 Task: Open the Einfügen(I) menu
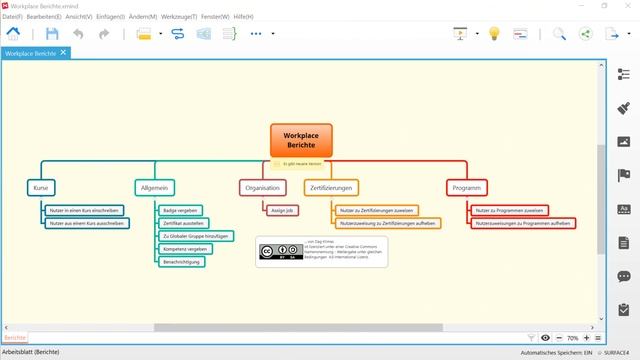click(x=111, y=17)
